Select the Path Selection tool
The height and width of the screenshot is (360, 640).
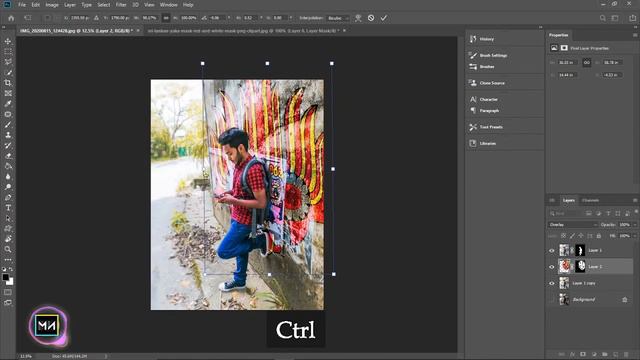click(8, 218)
